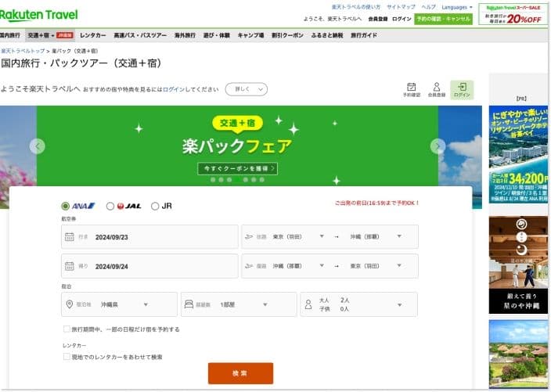
Task: Go to previous banner slide arrow
Action: (x=38, y=146)
